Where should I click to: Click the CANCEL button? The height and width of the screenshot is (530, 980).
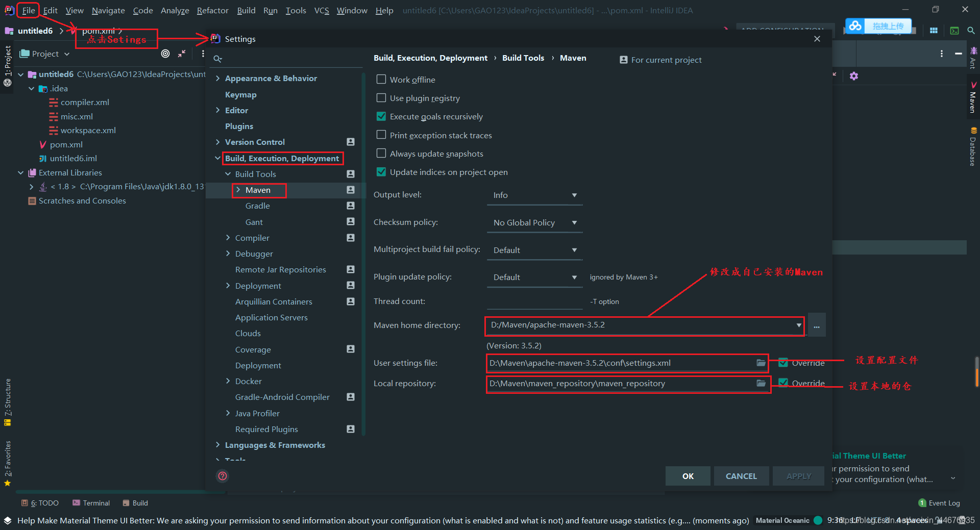coord(741,476)
